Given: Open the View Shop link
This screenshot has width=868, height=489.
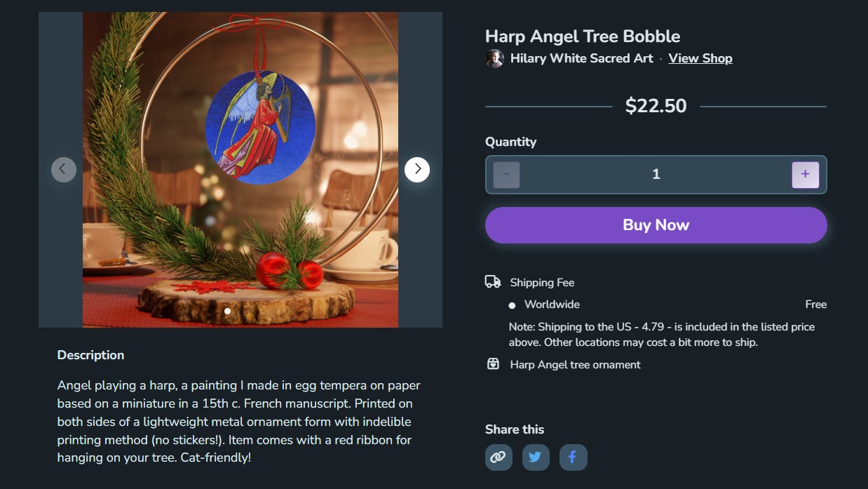Looking at the screenshot, I should 700,58.
